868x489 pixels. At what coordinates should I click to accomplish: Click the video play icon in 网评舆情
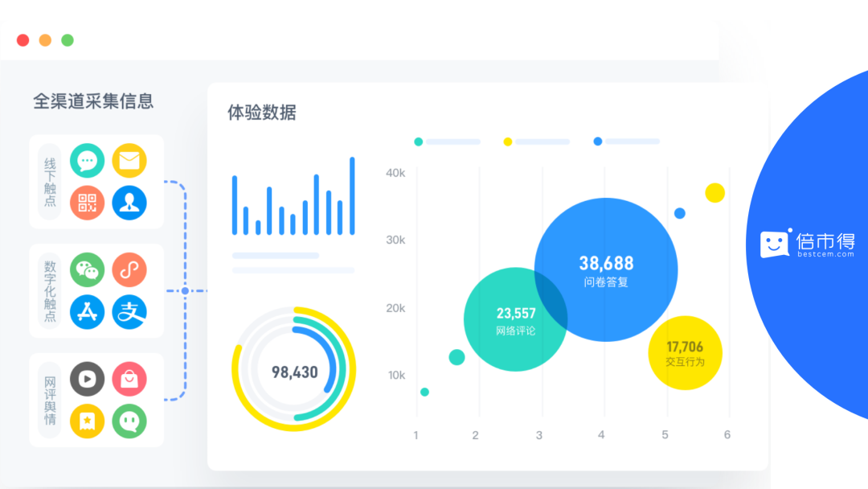click(x=87, y=379)
